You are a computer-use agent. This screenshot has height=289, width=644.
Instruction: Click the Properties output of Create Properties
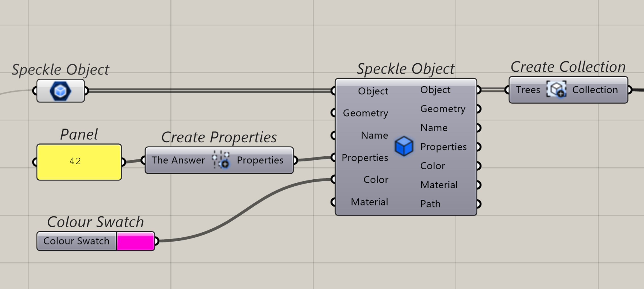coord(260,160)
